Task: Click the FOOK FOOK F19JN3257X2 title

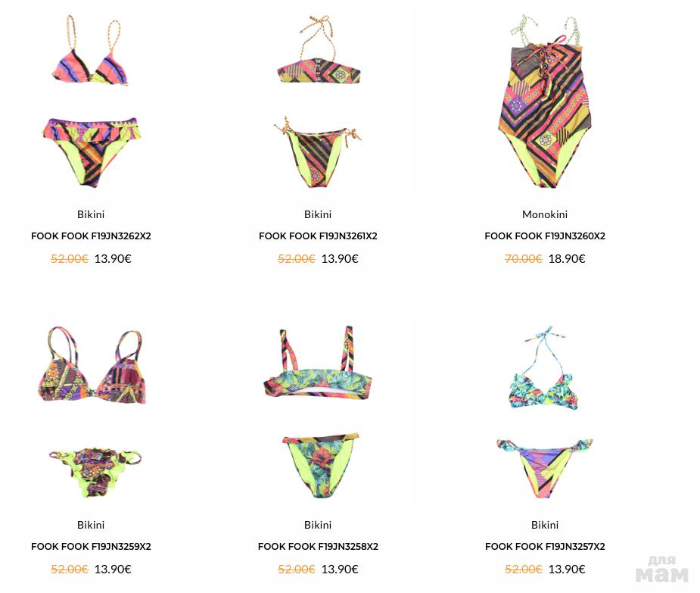Action: pyautogui.click(x=545, y=547)
